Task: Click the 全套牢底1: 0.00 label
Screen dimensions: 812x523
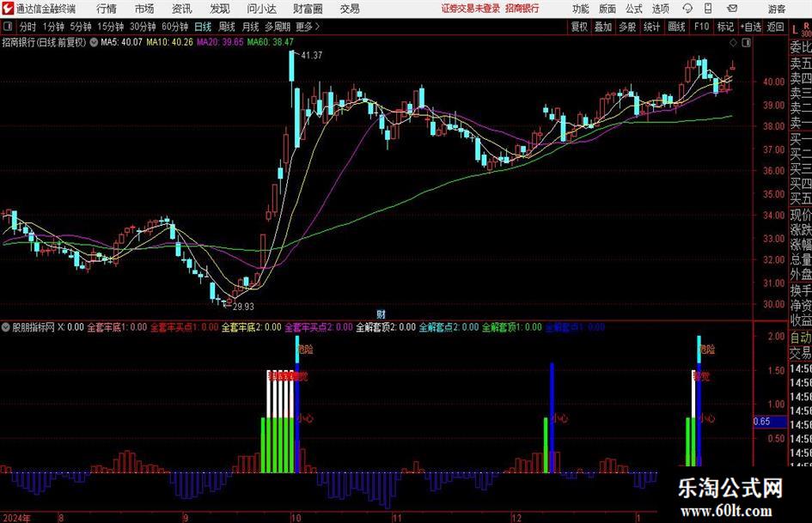Action: 117,327
